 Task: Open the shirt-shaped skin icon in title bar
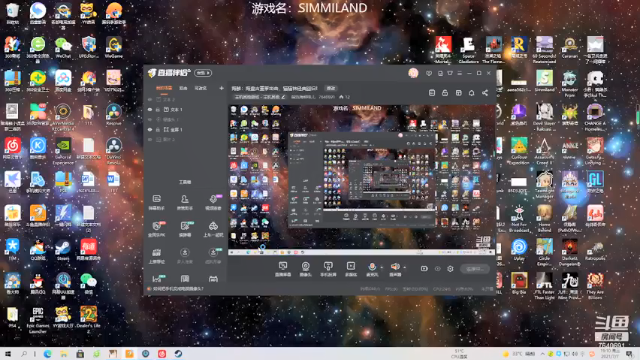click(450, 73)
